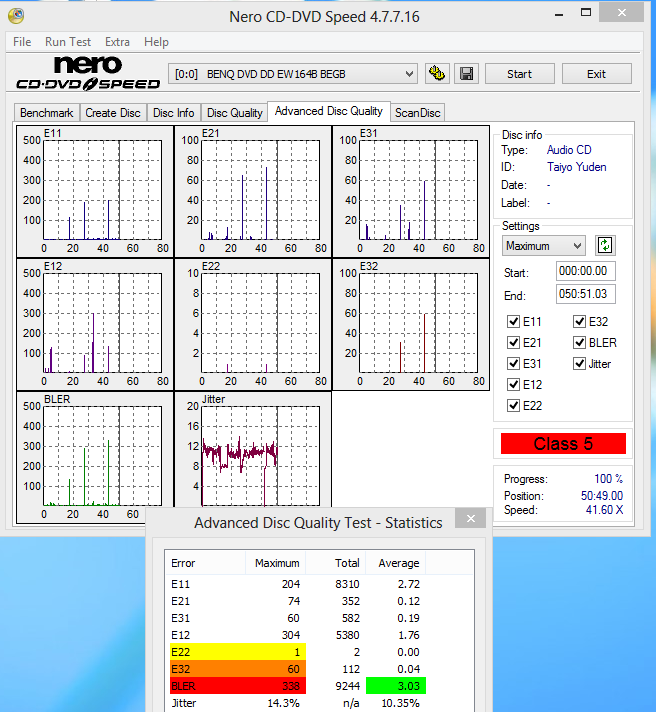Toggle the E22 checkbox
This screenshot has width=656, height=712.
click(x=513, y=405)
